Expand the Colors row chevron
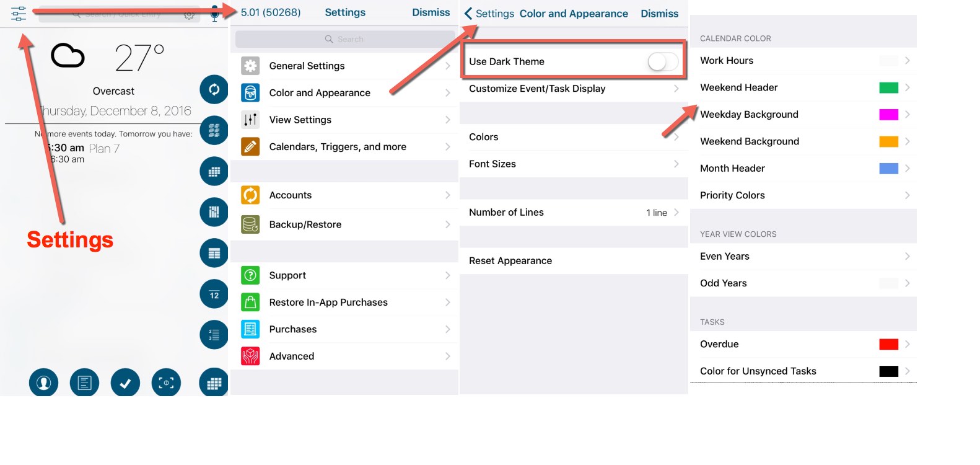Screen dimensions: 980x465 point(676,137)
